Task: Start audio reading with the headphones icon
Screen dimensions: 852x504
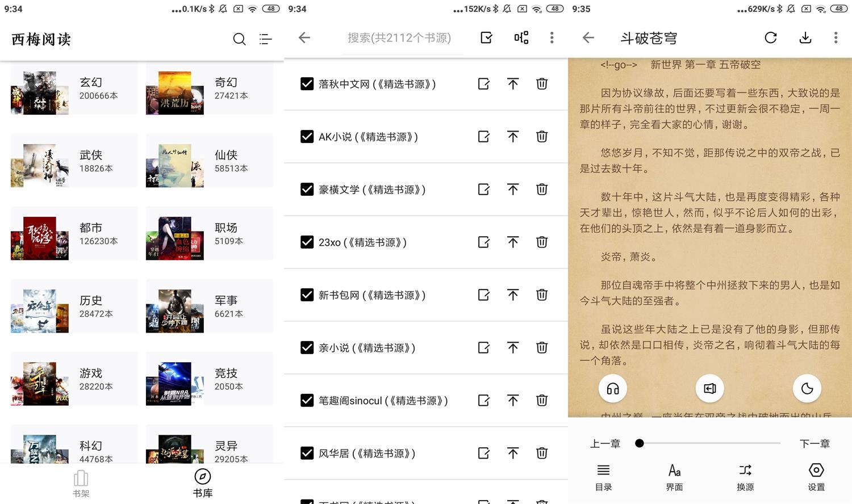Action: coord(612,388)
